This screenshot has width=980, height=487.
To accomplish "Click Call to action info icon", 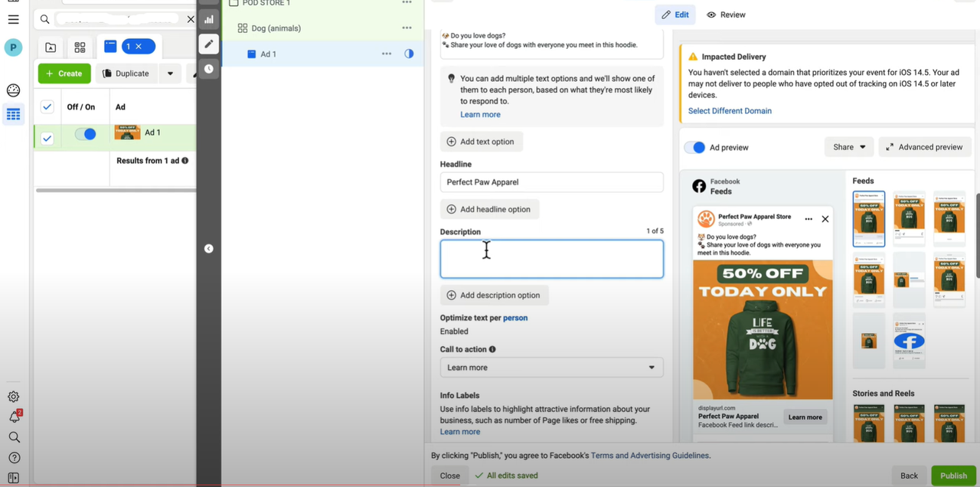I will pos(492,349).
